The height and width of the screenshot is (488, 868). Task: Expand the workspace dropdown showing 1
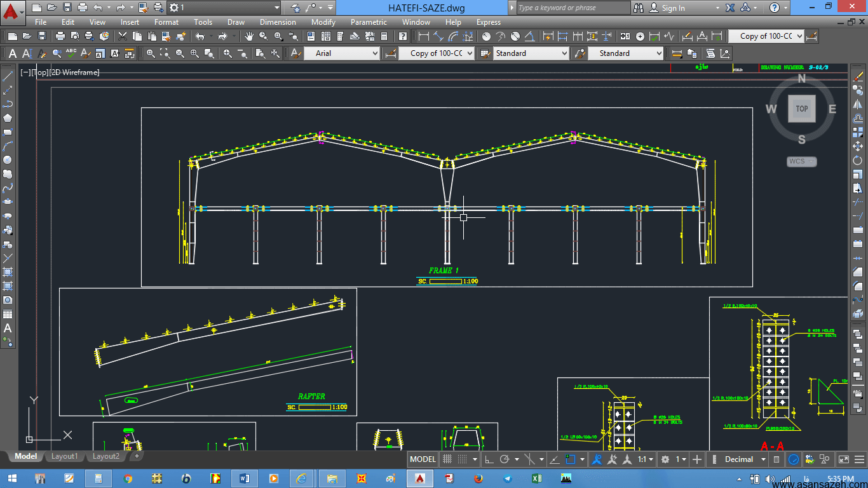coord(224,8)
